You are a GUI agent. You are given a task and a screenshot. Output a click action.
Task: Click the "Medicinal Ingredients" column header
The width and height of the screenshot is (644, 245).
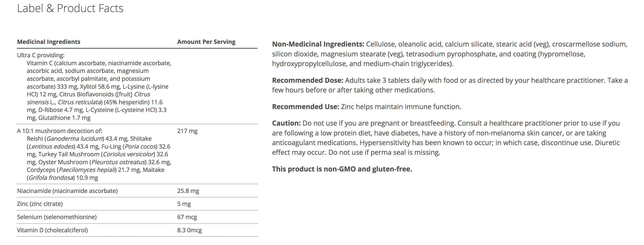pyautogui.click(x=48, y=42)
